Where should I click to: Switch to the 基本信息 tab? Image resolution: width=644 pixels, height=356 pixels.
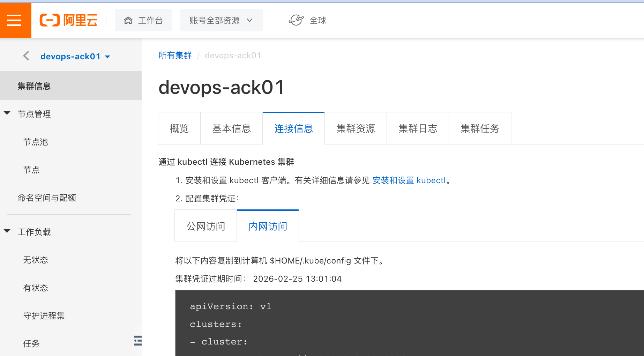pyautogui.click(x=231, y=128)
